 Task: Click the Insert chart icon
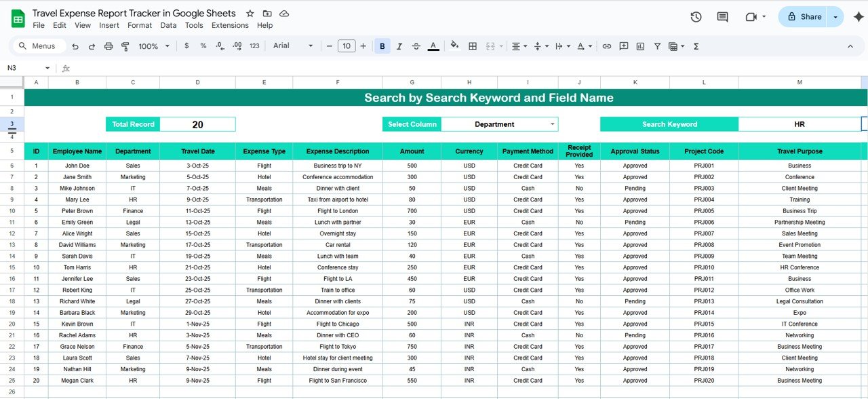pyautogui.click(x=640, y=46)
